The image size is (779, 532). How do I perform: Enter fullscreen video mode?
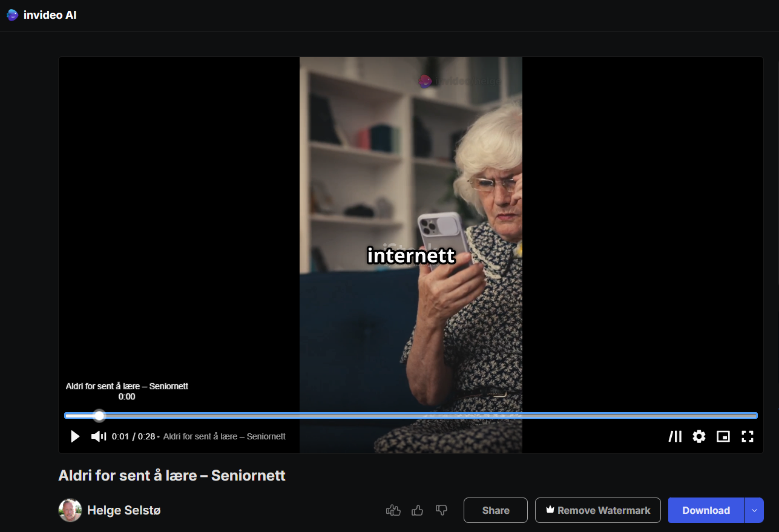click(x=748, y=436)
